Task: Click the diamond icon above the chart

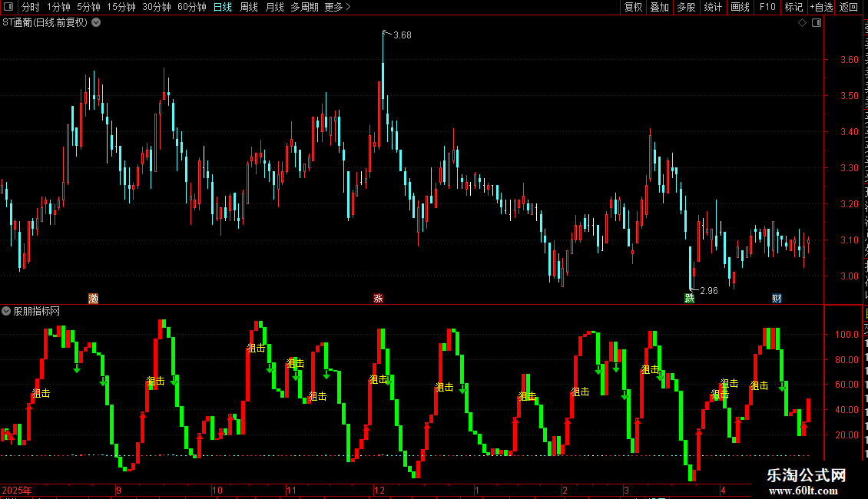Action: tap(802, 23)
